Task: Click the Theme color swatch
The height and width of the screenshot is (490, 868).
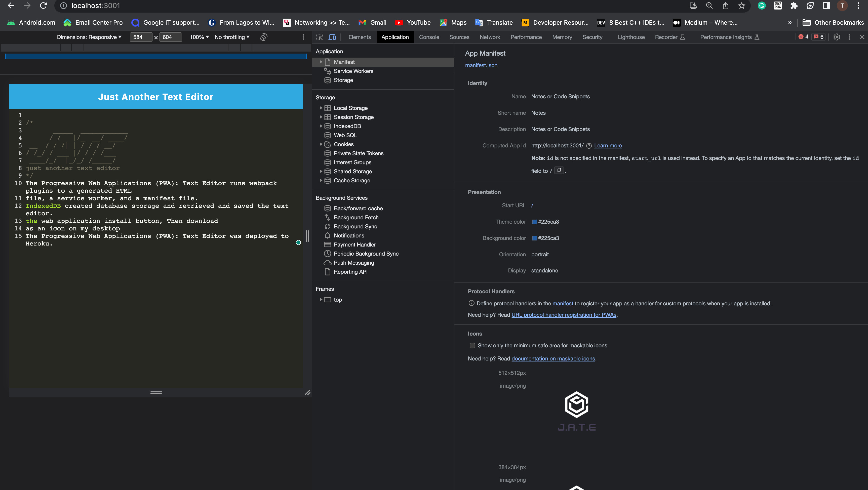Action: click(534, 222)
